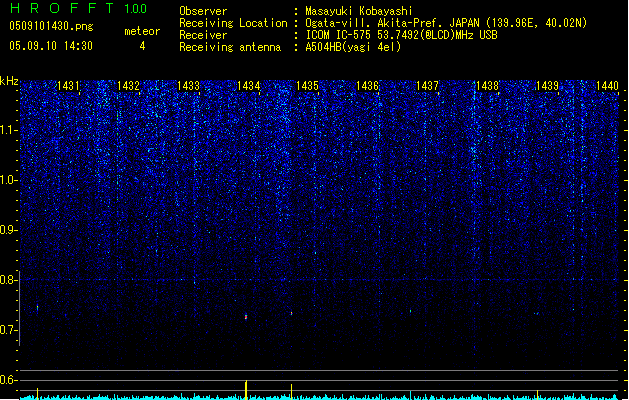Select the file name 0509101430.png
Screen dimensions: 629x400
tap(51, 26)
